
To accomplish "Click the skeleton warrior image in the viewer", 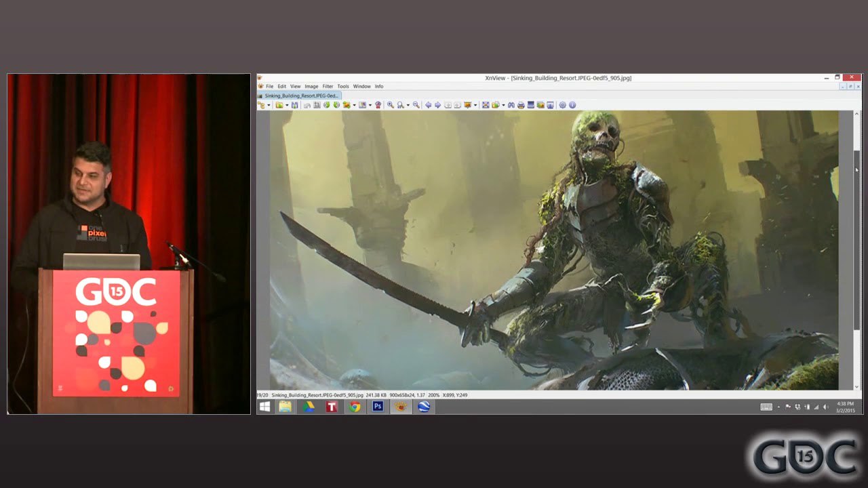I will point(554,250).
